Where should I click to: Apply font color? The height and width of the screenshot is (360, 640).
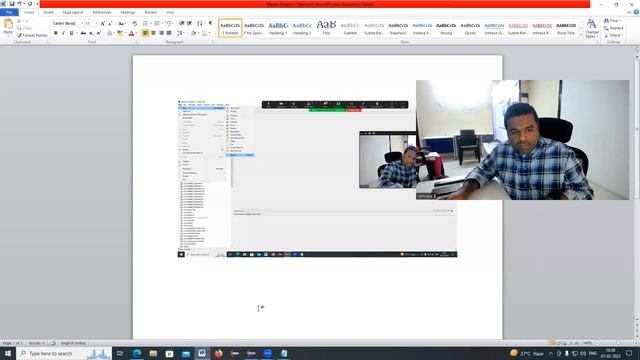point(131,33)
